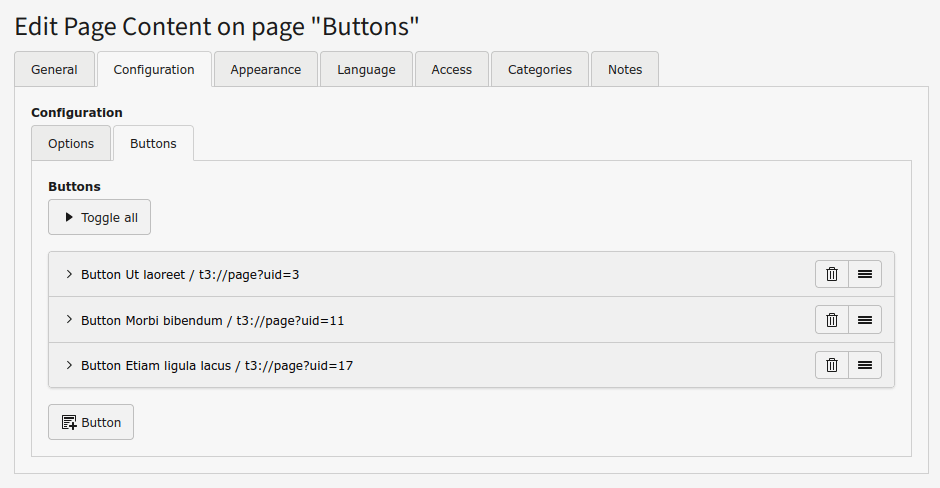This screenshot has width=940, height=488.
Task: Expand the Button Morbi bibendum entry chevron
Action: click(x=69, y=320)
